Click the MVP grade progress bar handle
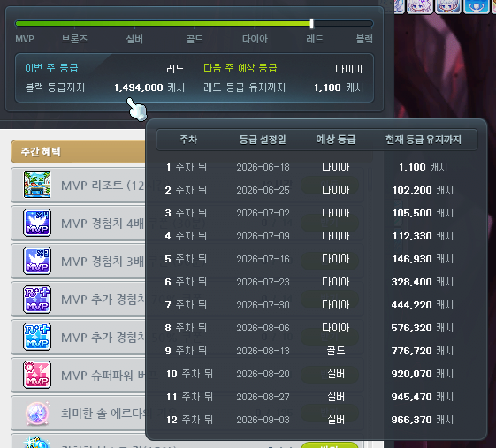This screenshot has width=496, height=448. coord(311,24)
